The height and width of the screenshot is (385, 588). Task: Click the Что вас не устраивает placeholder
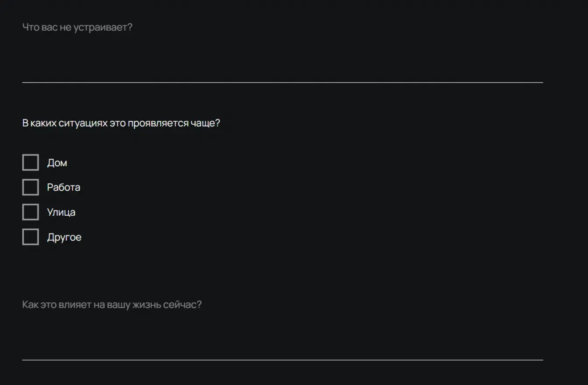tap(77, 28)
